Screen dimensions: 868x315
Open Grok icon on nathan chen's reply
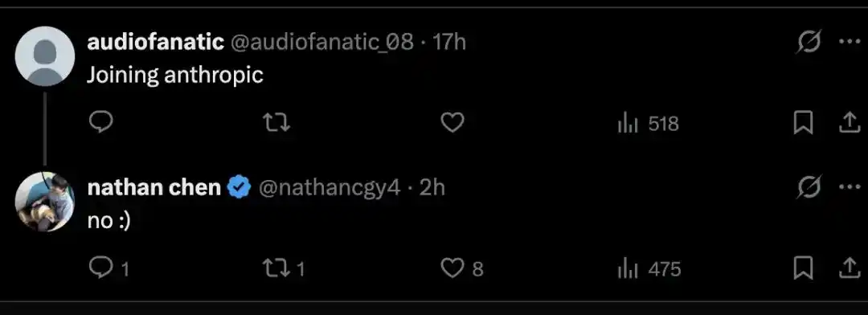809,187
